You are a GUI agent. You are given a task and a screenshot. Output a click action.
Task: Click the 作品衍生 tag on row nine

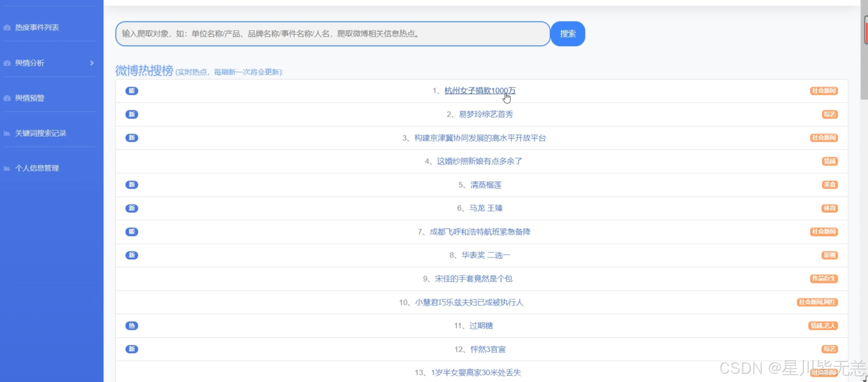(x=824, y=279)
